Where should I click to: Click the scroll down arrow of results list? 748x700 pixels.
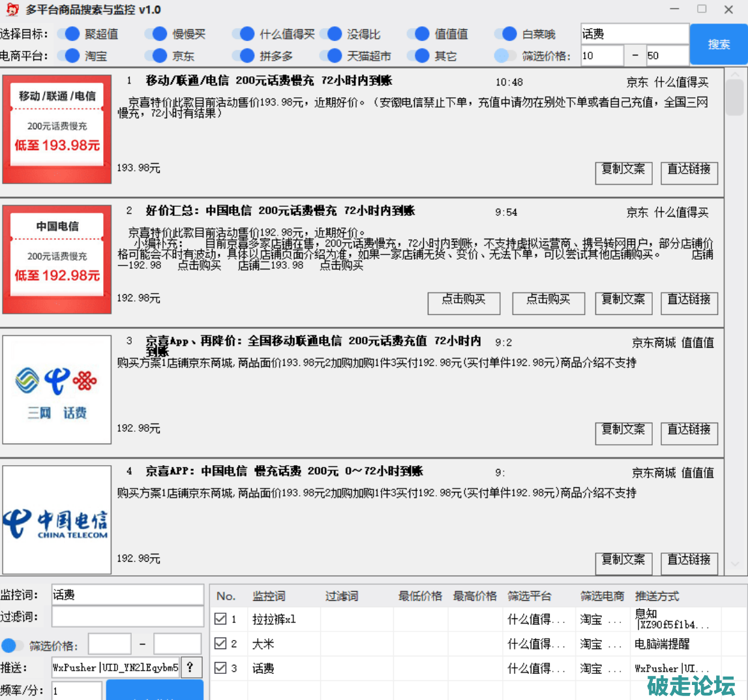pos(735,564)
